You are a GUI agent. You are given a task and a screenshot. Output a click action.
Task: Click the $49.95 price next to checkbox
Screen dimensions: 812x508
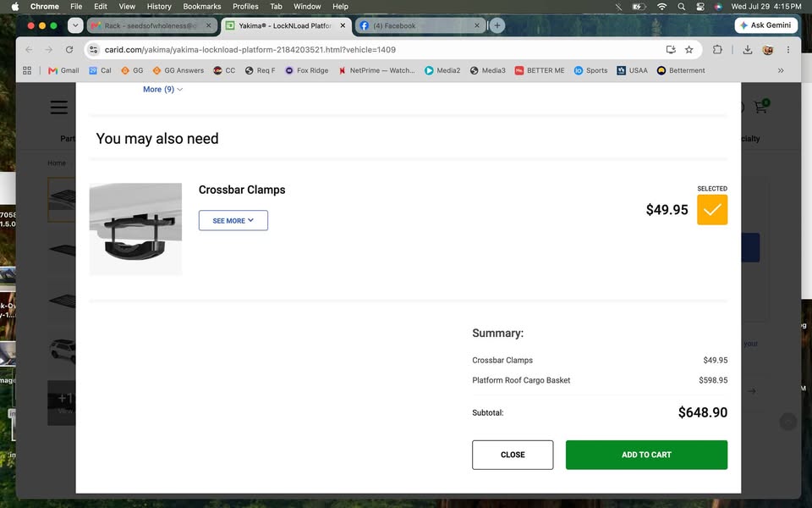coord(667,210)
